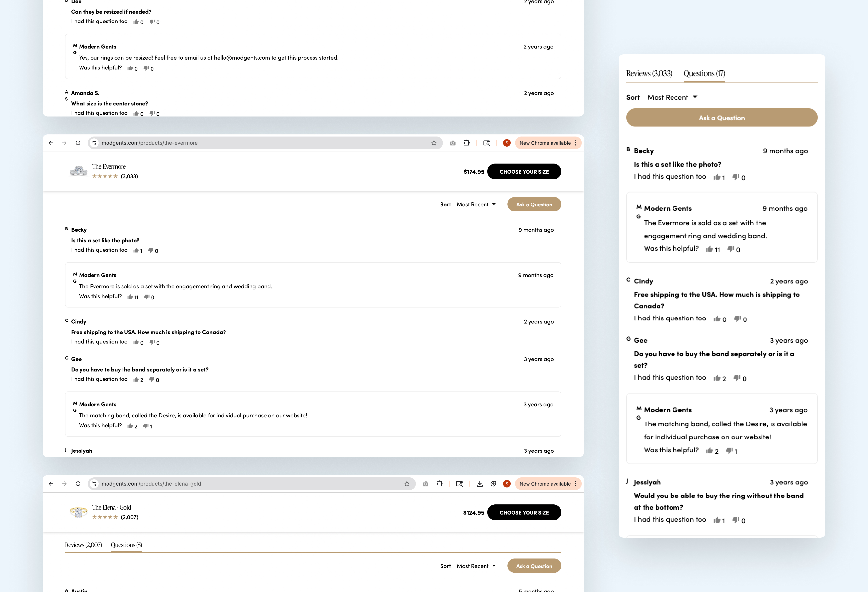868x592 pixels.
Task: Bookmark the Evermore page with star icon
Action: pyautogui.click(x=434, y=143)
